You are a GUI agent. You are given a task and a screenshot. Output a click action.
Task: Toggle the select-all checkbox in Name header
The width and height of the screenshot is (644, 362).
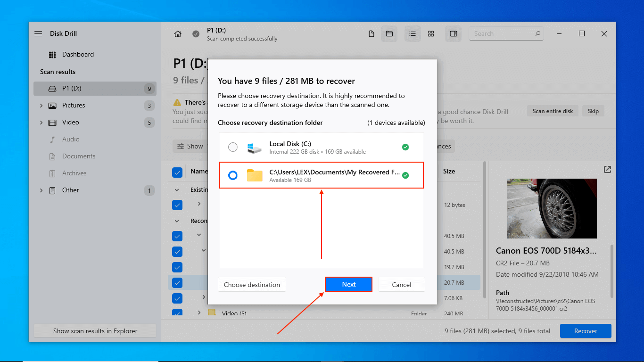click(x=177, y=173)
